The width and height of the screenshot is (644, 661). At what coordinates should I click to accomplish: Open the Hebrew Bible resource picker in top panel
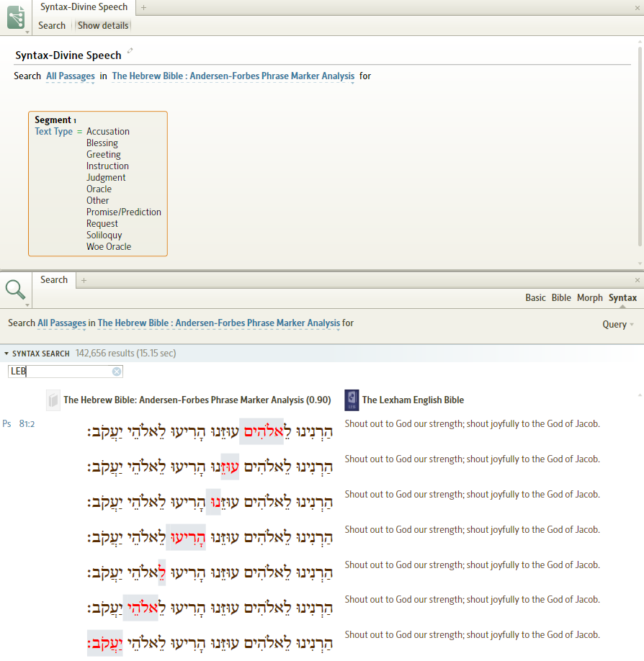point(233,76)
